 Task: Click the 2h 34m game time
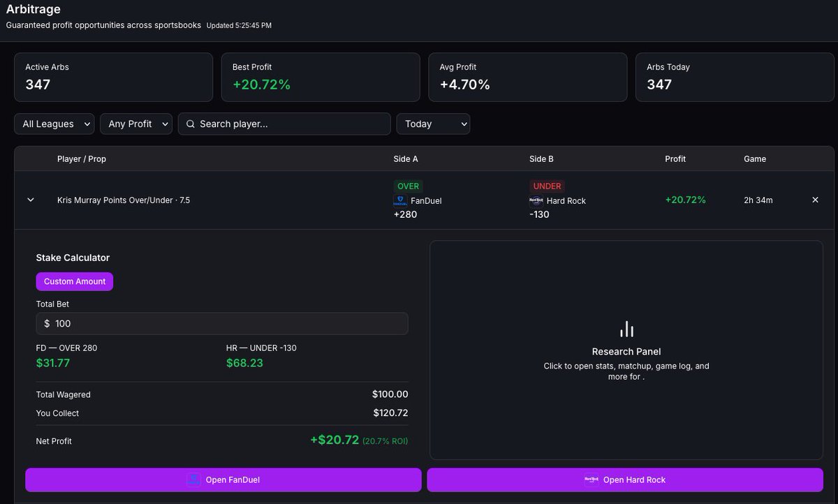pyautogui.click(x=758, y=200)
